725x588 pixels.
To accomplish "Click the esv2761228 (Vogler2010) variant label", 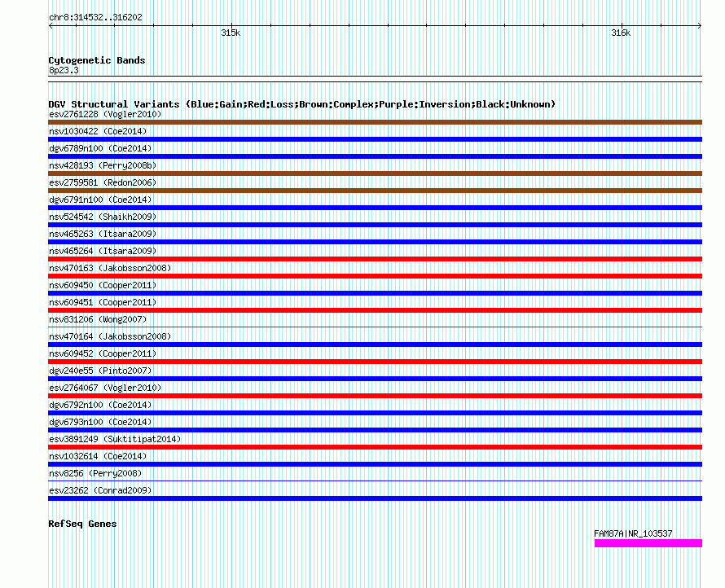I will (105, 114).
